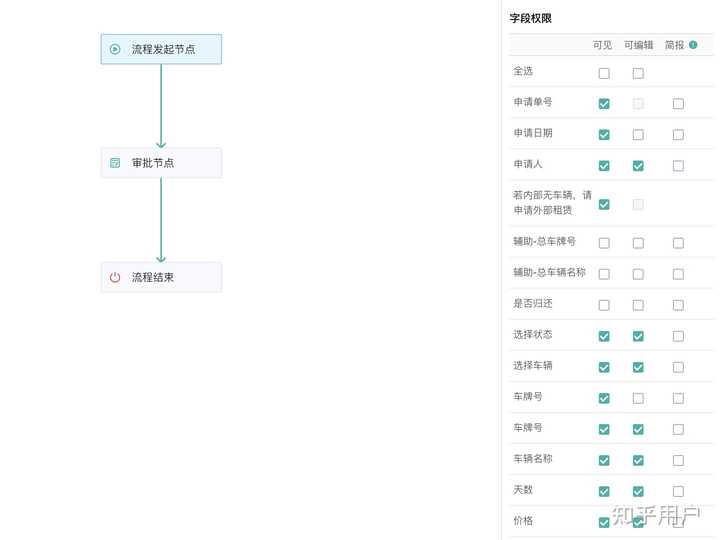Enable 简报 for 申请人
This screenshot has height=540, width=720.
point(678,166)
